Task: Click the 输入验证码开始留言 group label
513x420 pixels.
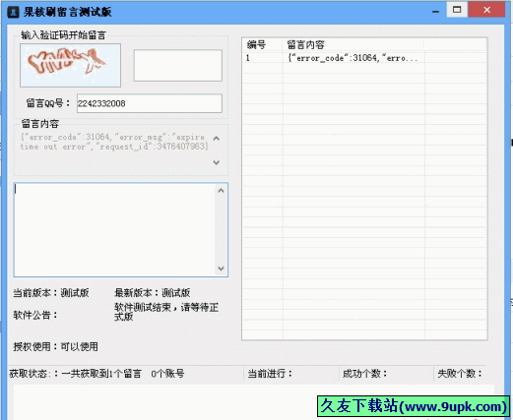Action: pos(63,35)
